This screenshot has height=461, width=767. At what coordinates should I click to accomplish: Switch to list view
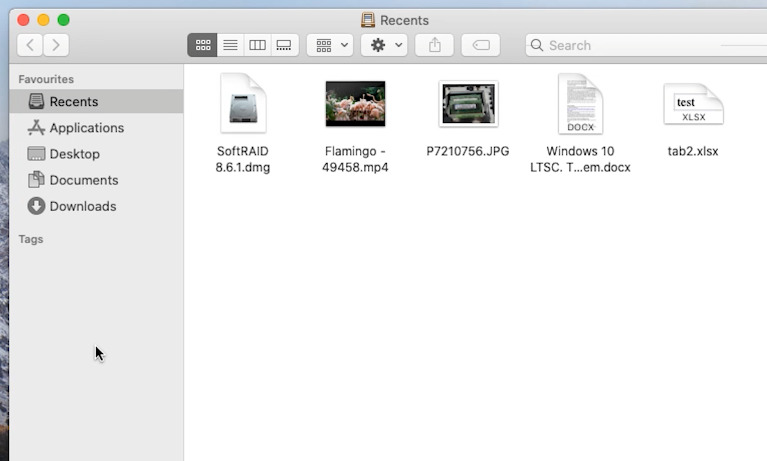click(x=230, y=45)
